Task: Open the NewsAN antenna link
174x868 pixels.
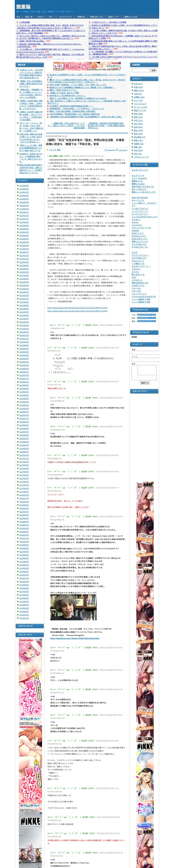Action: pos(135,230)
